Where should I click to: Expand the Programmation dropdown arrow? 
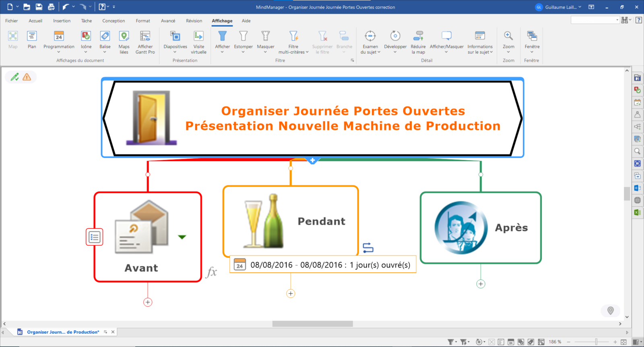(x=59, y=52)
